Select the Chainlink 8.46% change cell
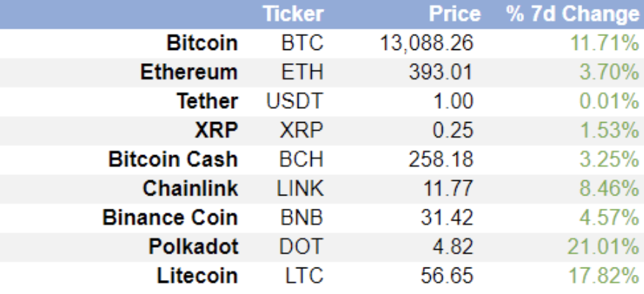 pyautogui.click(x=609, y=188)
